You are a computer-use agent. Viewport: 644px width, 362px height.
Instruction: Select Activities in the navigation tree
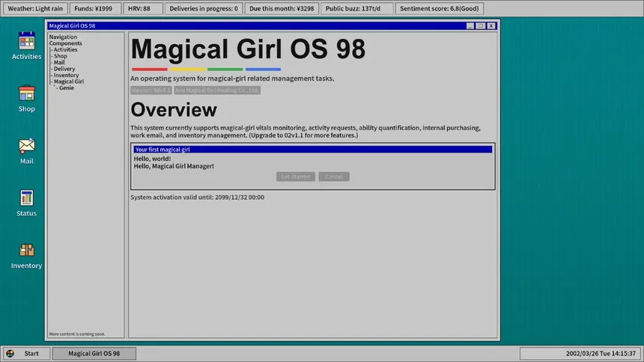point(65,50)
